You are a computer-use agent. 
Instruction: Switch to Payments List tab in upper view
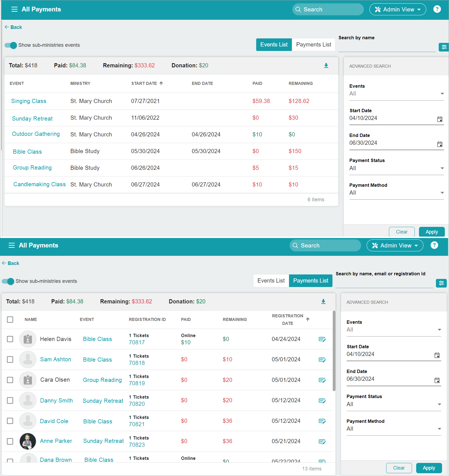[314, 45]
